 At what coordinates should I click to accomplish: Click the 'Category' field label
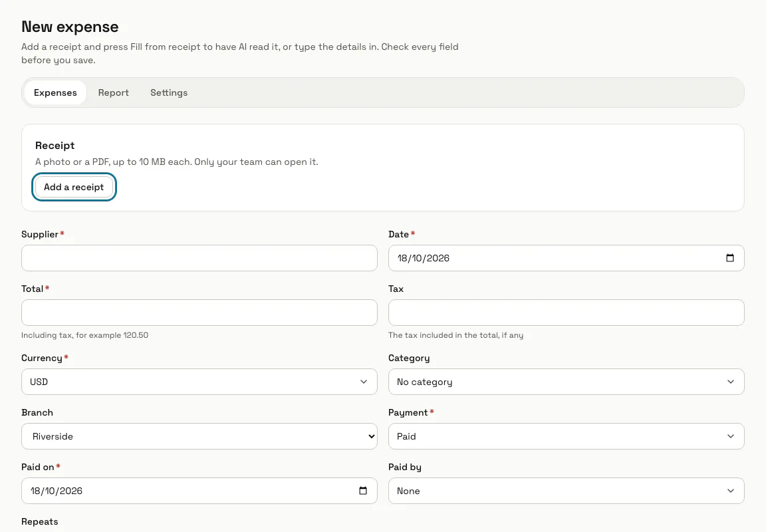[x=409, y=358]
